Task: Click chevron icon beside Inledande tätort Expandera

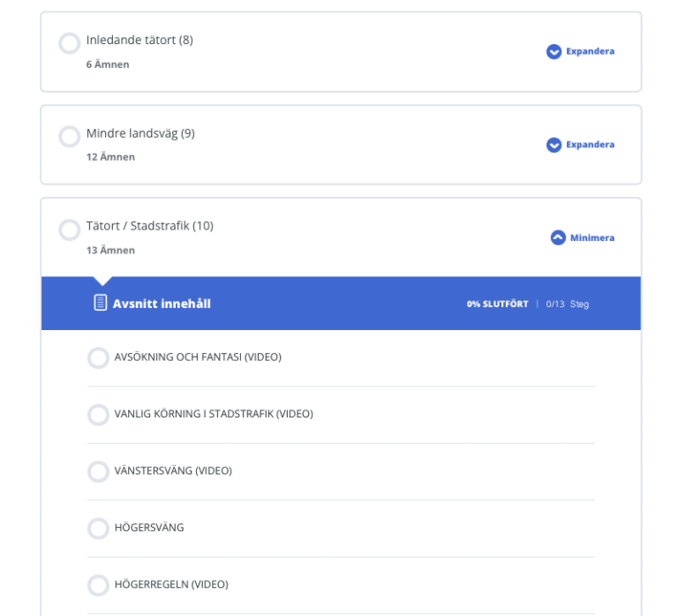Action: [x=554, y=51]
